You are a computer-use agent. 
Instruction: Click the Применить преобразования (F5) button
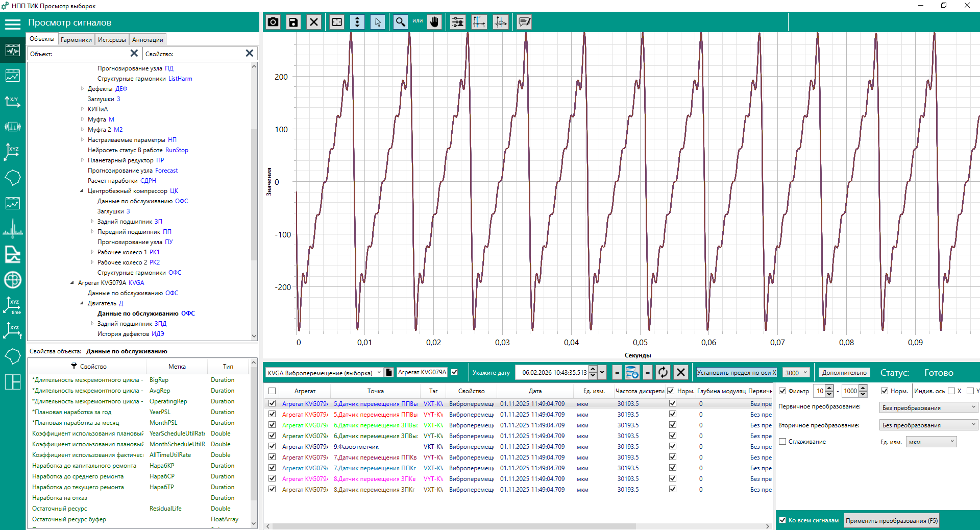coord(891,520)
